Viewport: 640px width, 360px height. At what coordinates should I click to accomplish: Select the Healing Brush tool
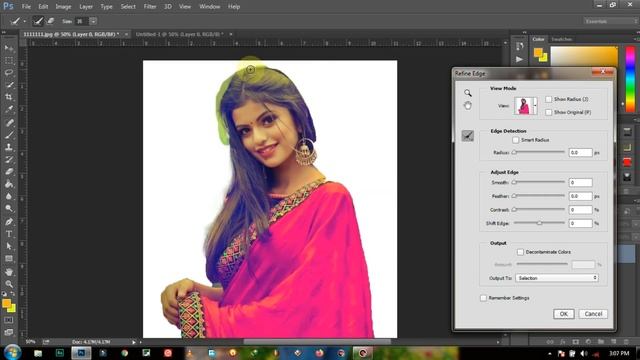[9, 122]
